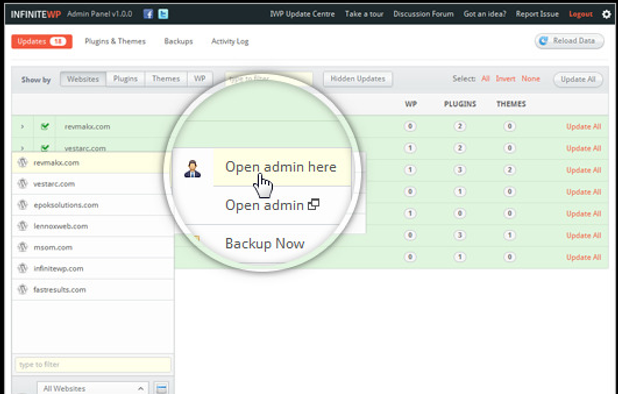Click WordPress icon beside vestarc.com in sidebar
The height and width of the screenshot is (394, 618).
[x=22, y=184]
